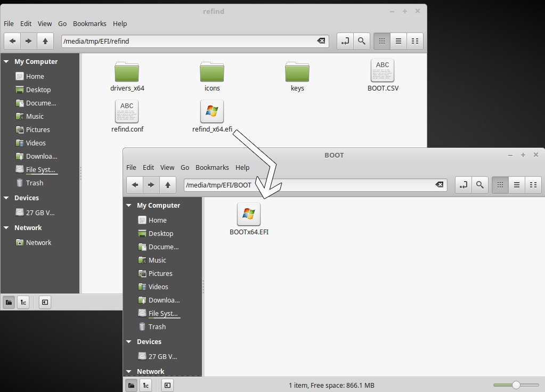Go up one folder in refind window
This screenshot has height=392, width=545.
(45, 41)
